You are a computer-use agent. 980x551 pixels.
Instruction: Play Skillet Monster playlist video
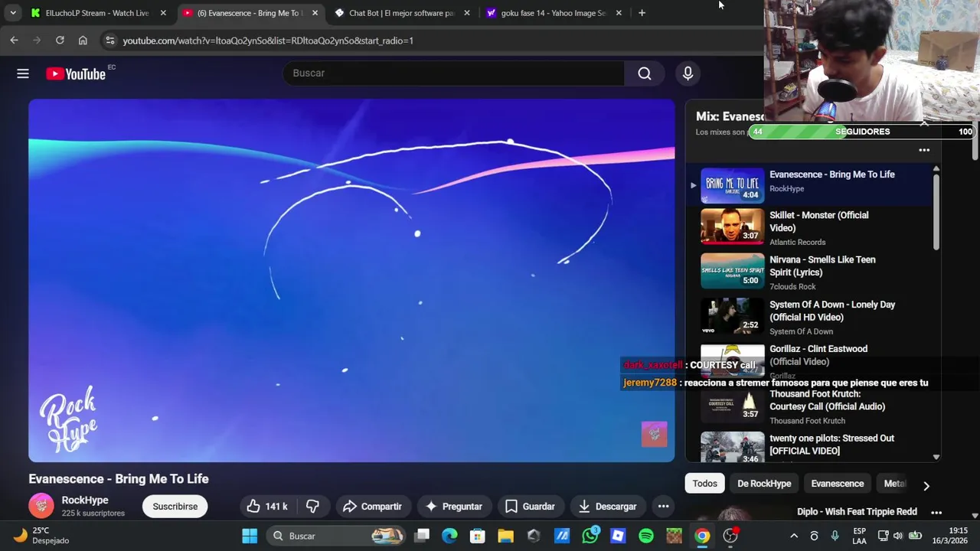(x=809, y=228)
